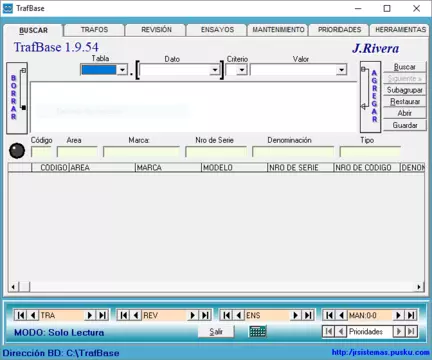This screenshot has height=360, width=432.
Task: Click the Marca input field
Action: pos(141,152)
